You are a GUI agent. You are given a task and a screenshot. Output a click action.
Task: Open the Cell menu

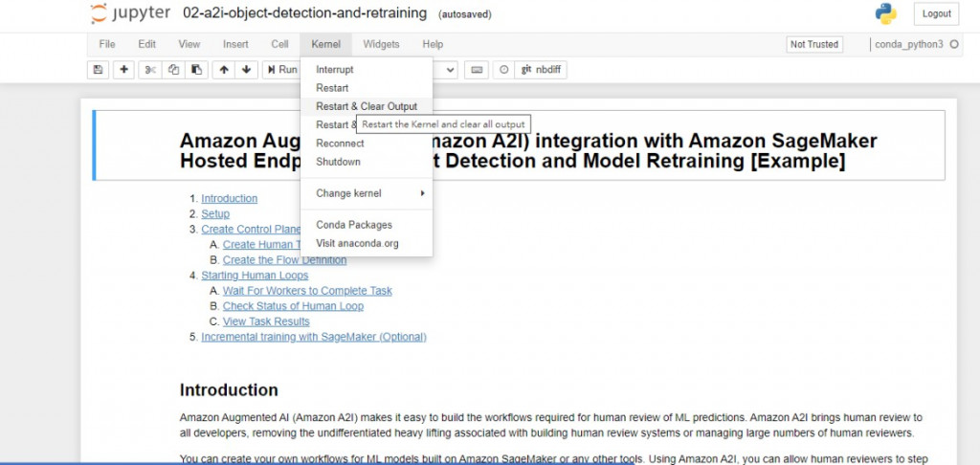click(280, 44)
